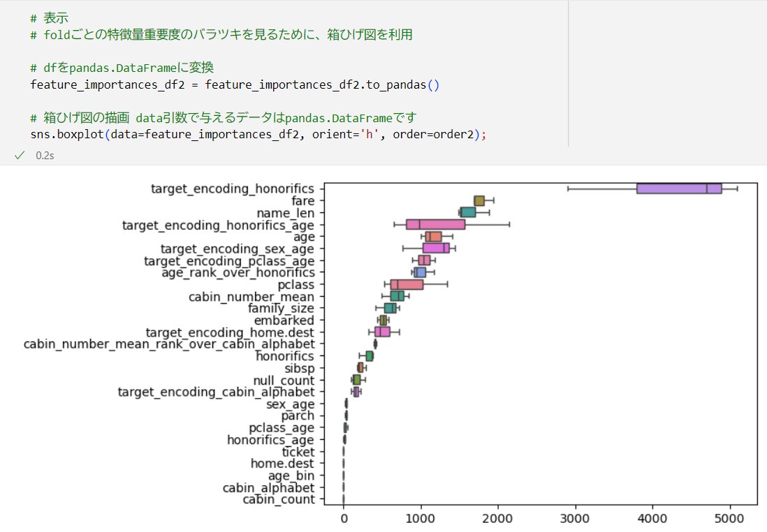Click the target_encoding_honorifics_age axis label
Viewport: 767px width, 532px height.
(x=218, y=226)
